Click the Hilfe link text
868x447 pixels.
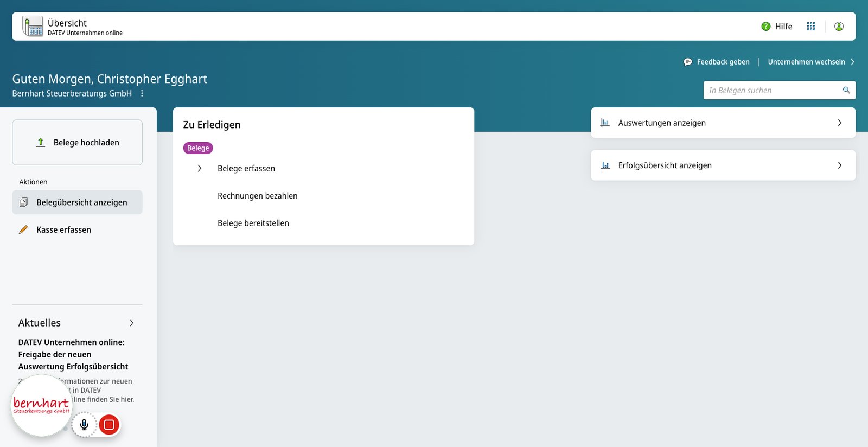(783, 27)
